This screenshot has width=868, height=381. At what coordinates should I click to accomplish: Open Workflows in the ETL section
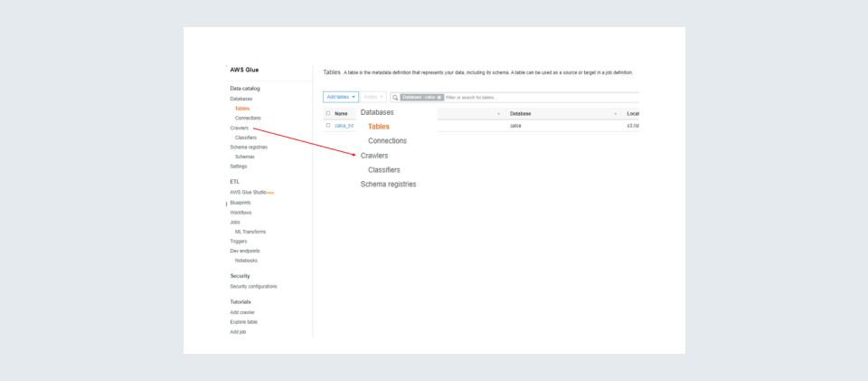click(241, 213)
